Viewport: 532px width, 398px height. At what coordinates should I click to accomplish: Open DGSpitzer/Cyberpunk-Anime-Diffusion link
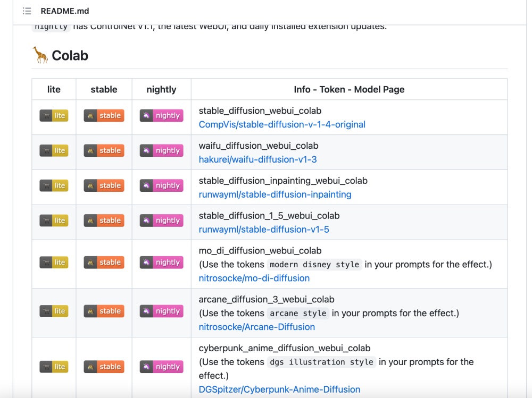[x=279, y=389]
